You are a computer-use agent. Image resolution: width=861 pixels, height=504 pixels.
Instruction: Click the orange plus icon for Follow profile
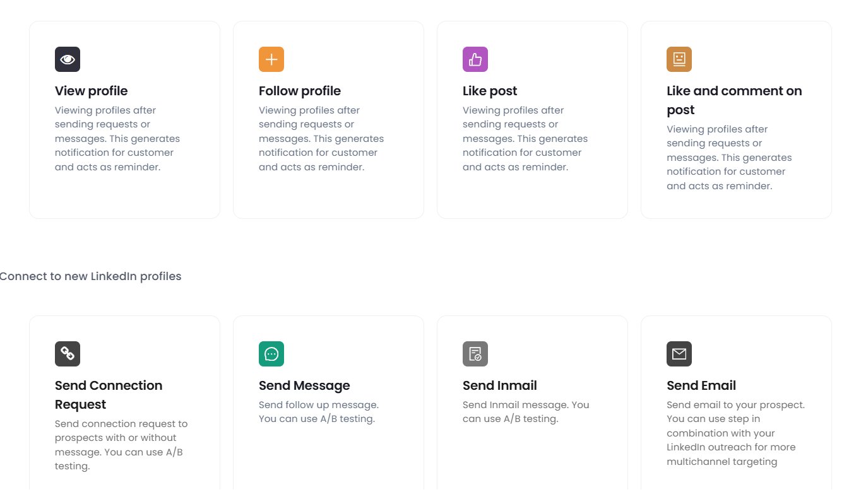coord(271,59)
